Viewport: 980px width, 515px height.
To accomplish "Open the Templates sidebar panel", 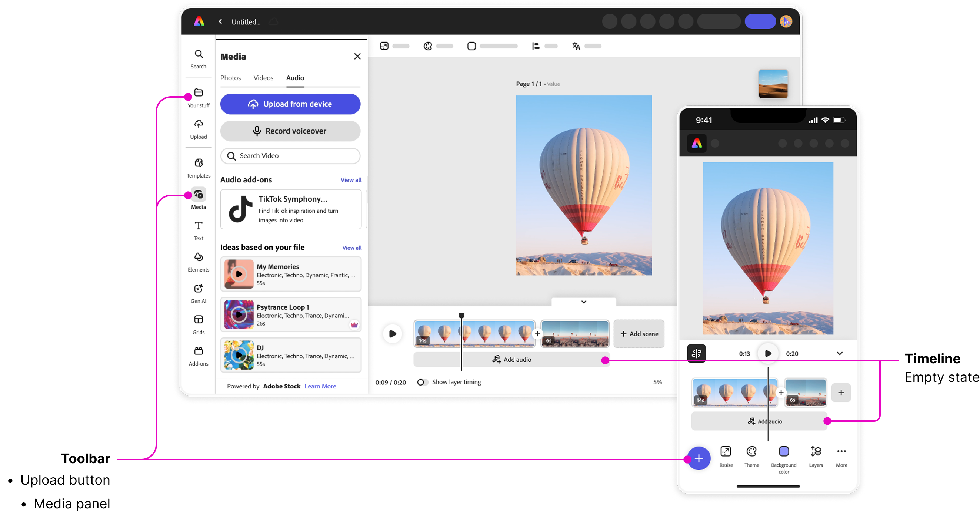I will pos(198,168).
